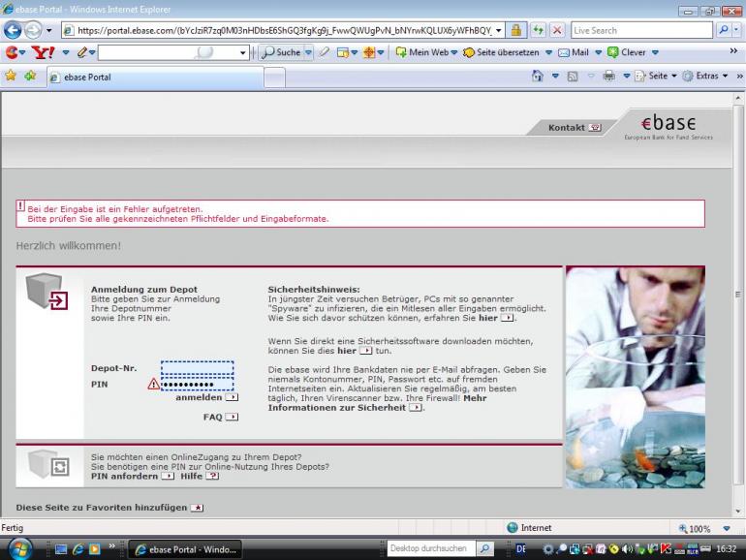Open the Yahoo! toolbar logo

[43, 52]
